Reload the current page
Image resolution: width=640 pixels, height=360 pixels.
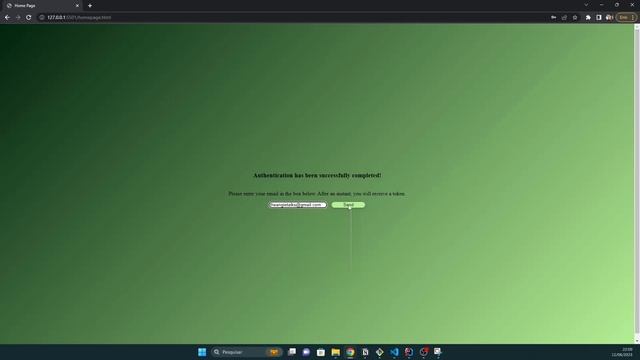coord(29,18)
